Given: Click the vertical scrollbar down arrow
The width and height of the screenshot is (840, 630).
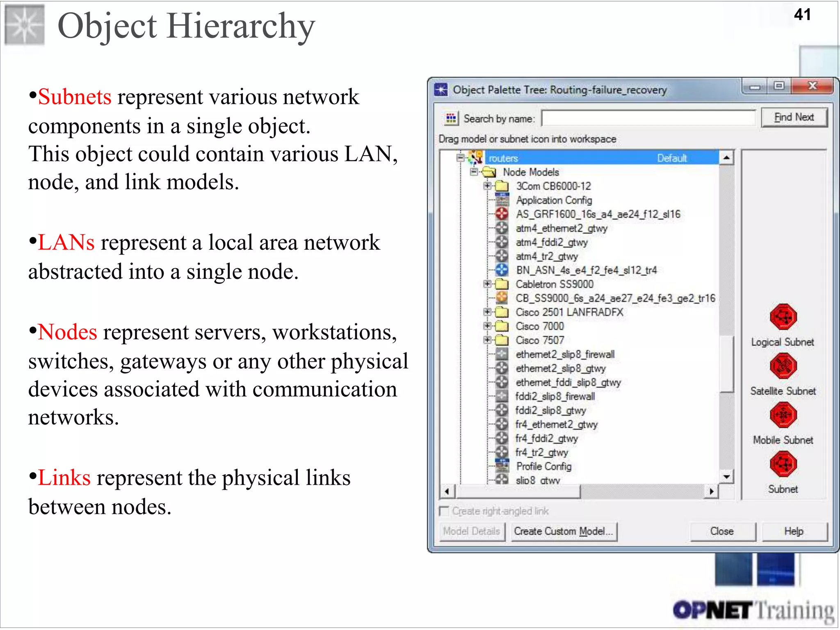Looking at the screenshot, I should [x=727, y=476].
